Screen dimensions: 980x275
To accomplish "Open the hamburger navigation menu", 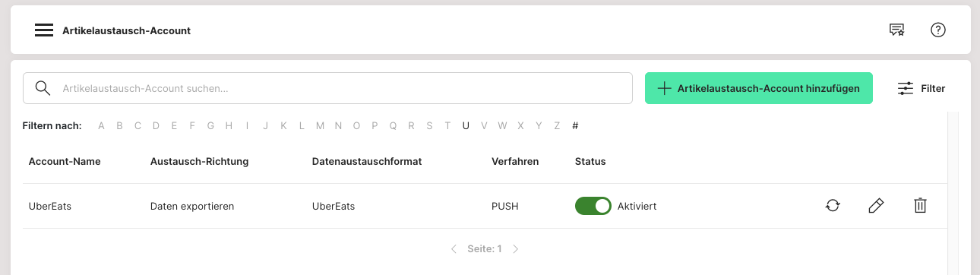I will click(x=44, y=30).
